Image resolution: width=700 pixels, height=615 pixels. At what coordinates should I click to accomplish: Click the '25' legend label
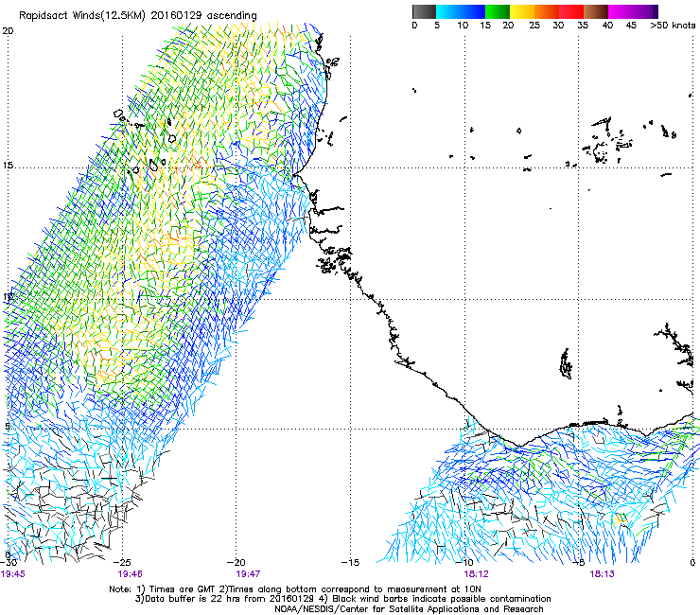pos(534,25)
